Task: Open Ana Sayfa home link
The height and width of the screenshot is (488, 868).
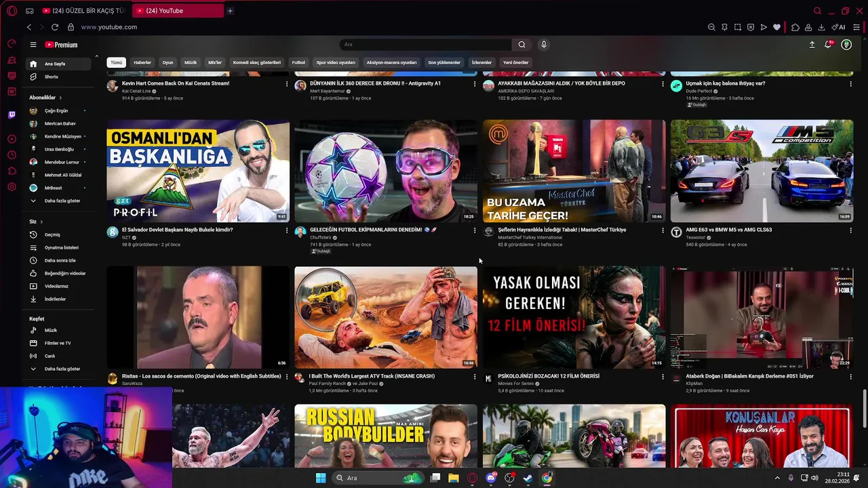Action: coord(58,64)
